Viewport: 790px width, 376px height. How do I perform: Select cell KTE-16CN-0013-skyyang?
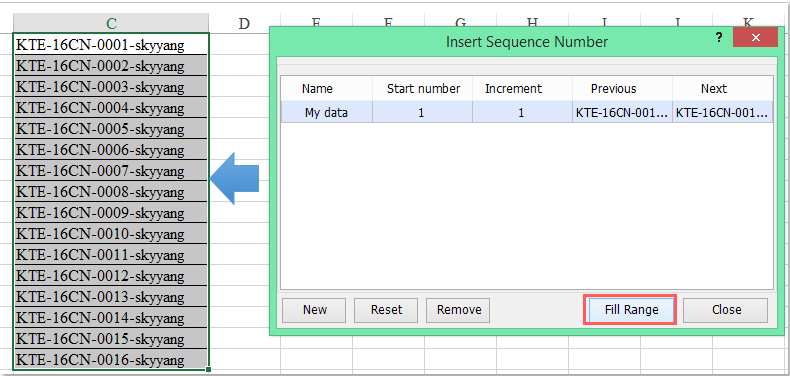111,296
